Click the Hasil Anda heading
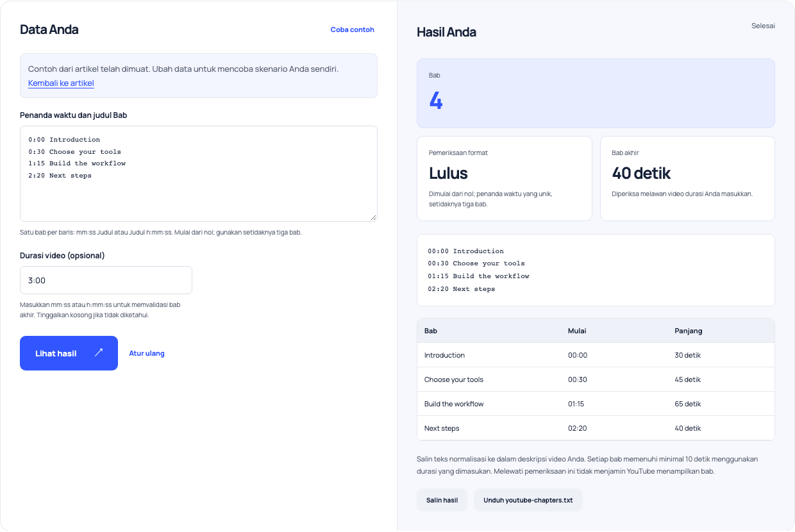Screen dimensions: 795x532 click(446, 32)
